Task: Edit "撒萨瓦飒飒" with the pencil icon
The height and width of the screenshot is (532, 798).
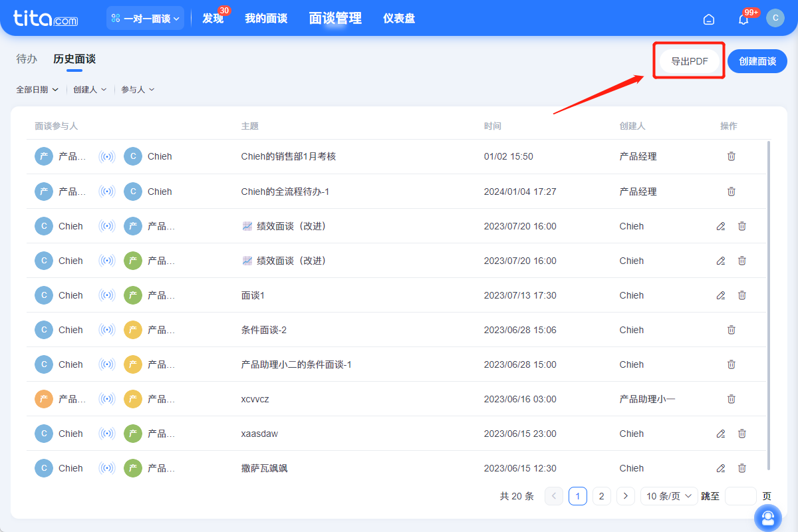Action: [720, 467]
